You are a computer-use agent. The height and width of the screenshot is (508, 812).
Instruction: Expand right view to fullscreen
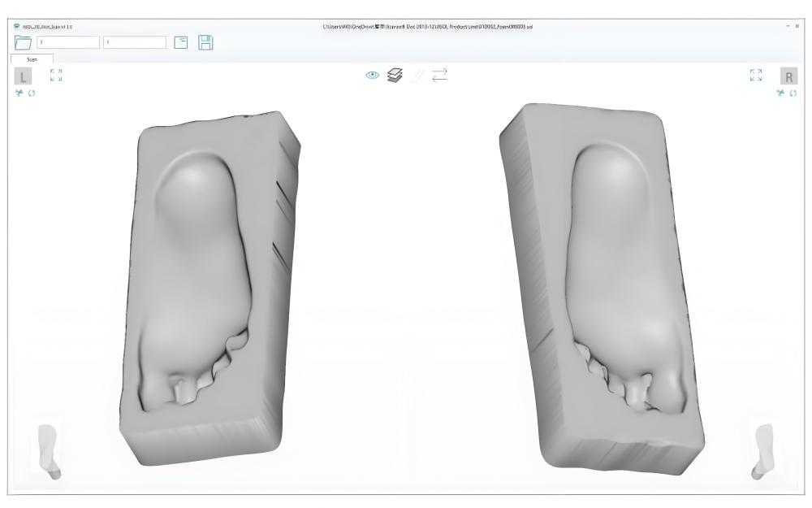[x=755, y=75]
